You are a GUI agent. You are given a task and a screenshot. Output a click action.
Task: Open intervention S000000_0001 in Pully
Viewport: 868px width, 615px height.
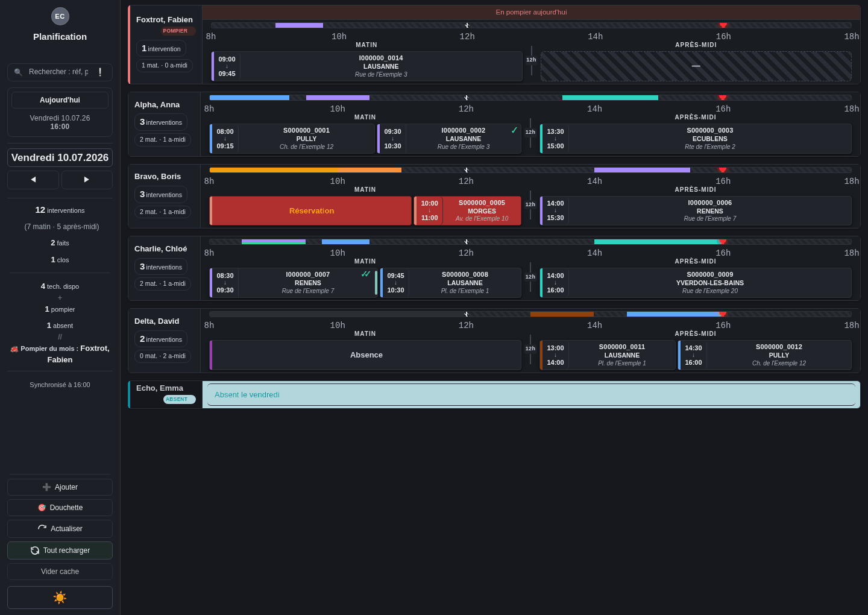click(292, 139)
